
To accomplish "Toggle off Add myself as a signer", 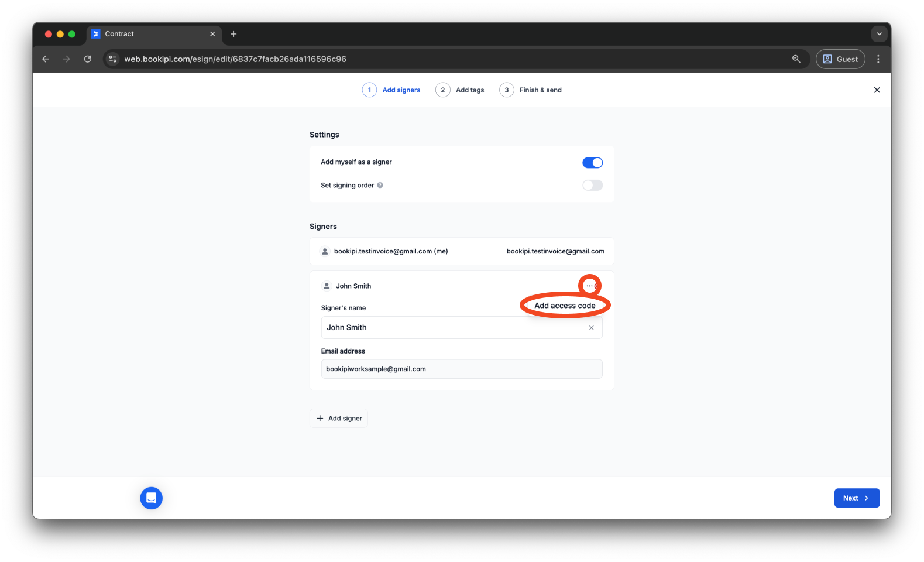I will click(x=592, y=163).
